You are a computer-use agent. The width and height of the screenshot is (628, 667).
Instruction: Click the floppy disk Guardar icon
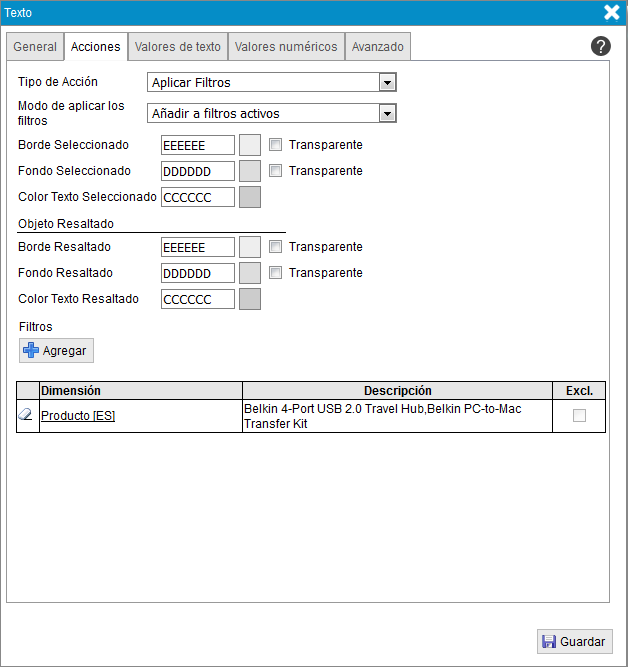tap(548, 642)
